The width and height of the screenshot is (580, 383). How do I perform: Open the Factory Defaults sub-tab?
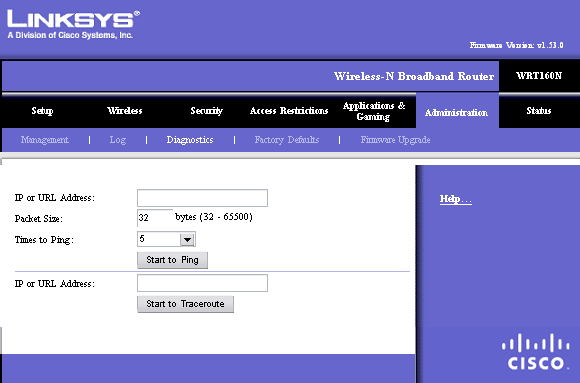coord(287,140)
